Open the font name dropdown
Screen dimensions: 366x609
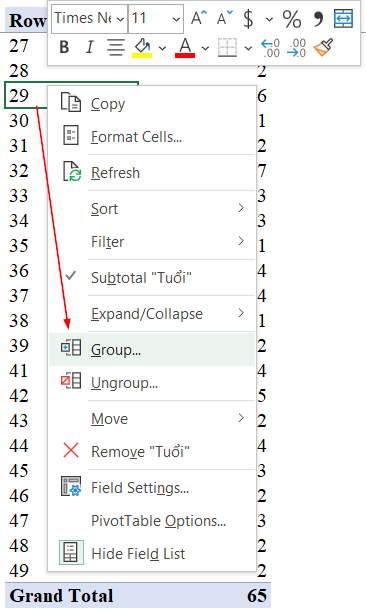89,18
